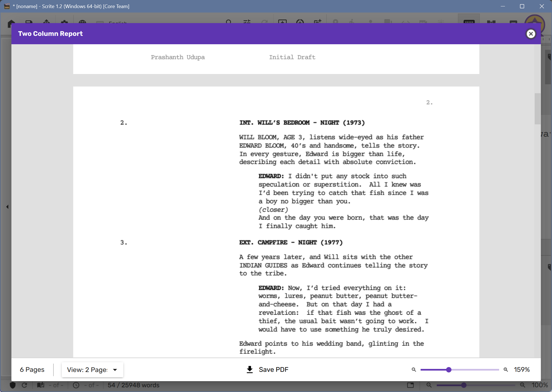Click the parenthetical (closer)
The width and height of the screenshot is (552, 392).
273,210
